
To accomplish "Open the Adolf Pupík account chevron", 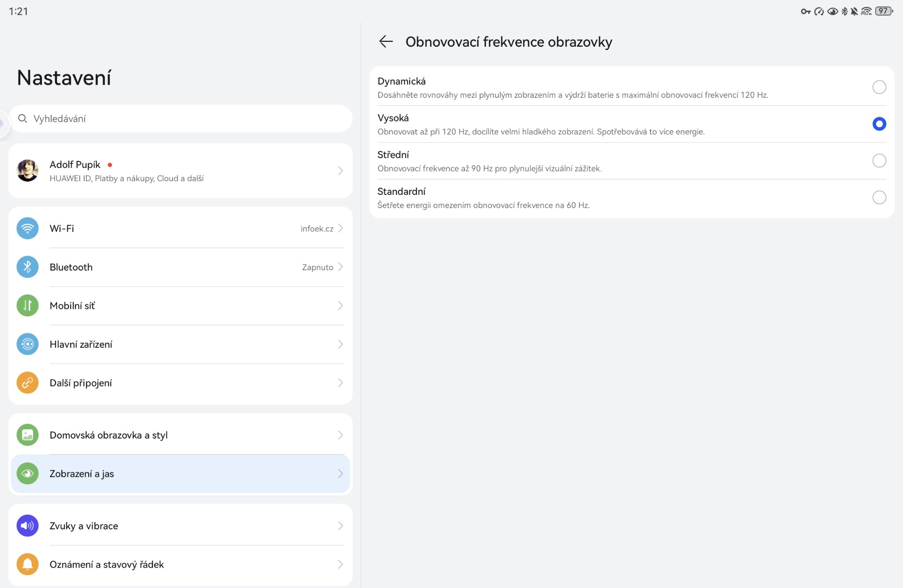I will point(340,171).
